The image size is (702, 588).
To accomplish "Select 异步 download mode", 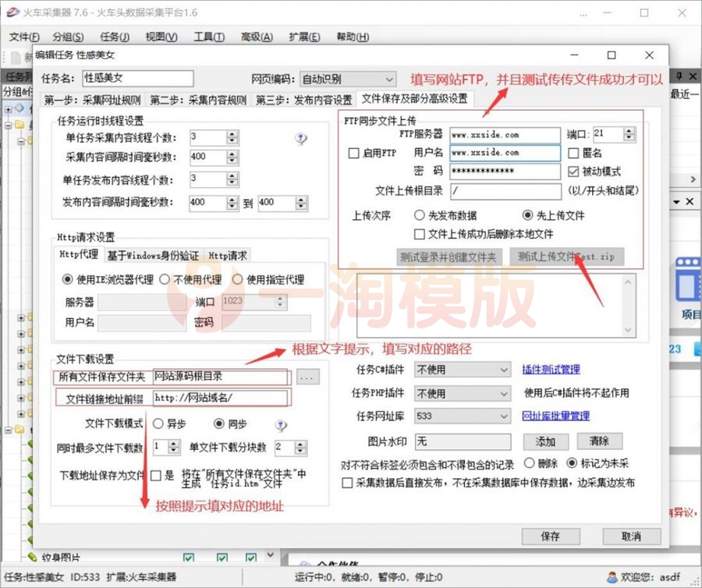I will pyautogui.click(x=158, y=423).
